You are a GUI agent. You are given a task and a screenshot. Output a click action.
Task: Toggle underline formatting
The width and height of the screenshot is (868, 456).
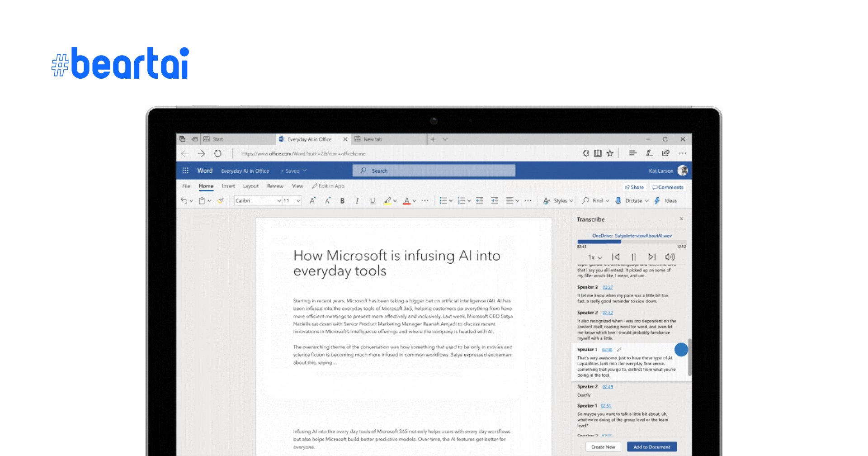click(x=373, y=201)
